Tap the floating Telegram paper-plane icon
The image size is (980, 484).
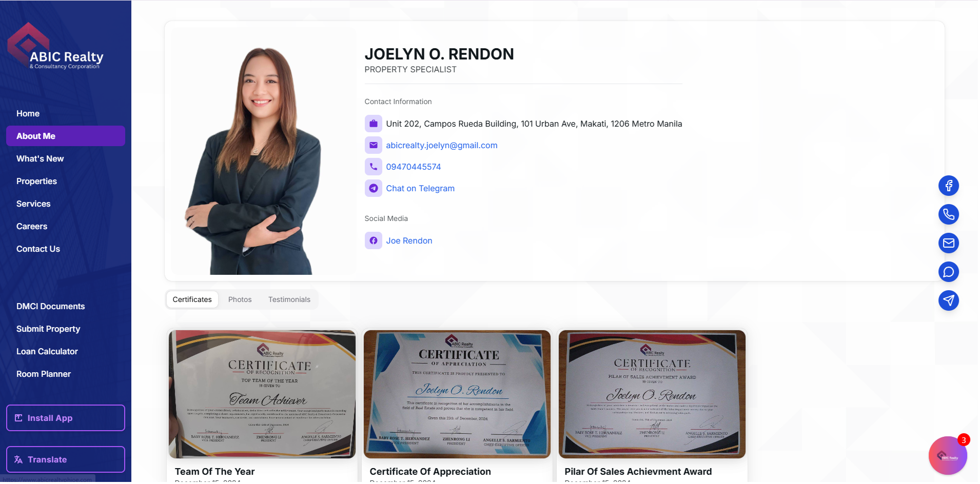pos(948,300)
